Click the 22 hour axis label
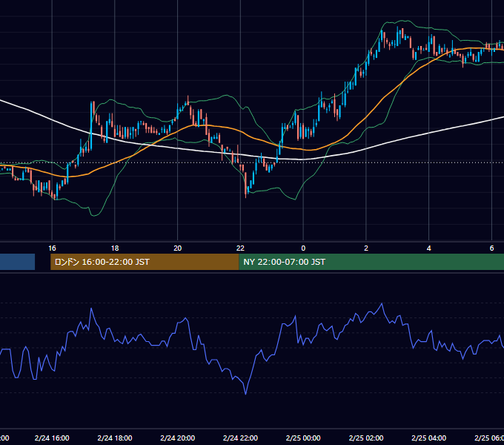 point(240,248)
